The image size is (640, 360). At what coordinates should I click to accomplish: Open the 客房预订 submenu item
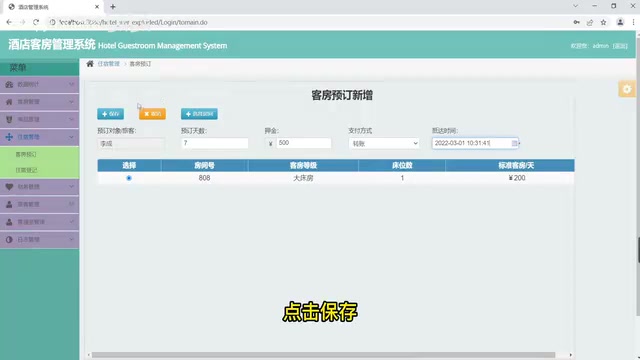[26, 154]
